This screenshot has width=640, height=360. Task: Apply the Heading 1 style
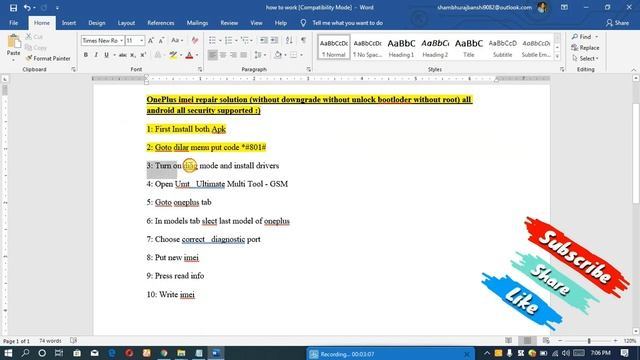401,48
